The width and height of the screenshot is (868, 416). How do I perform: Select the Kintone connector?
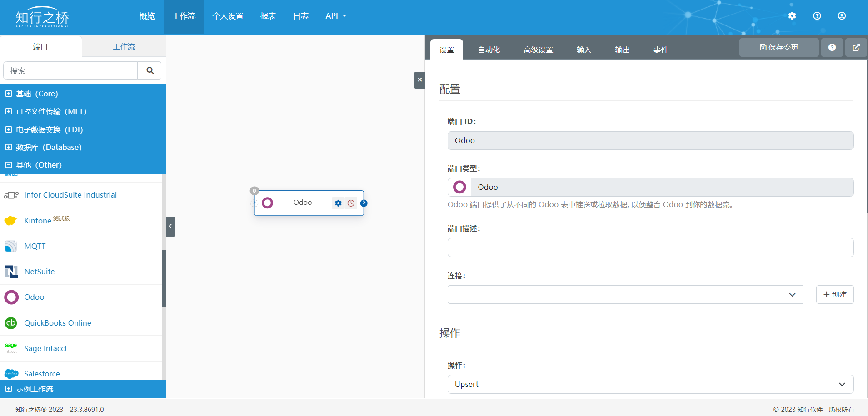click(x=81, y=221)
